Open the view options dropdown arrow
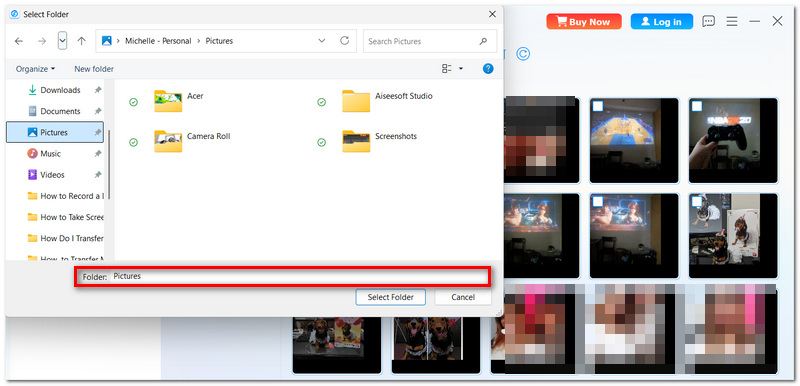 point(461,68)
